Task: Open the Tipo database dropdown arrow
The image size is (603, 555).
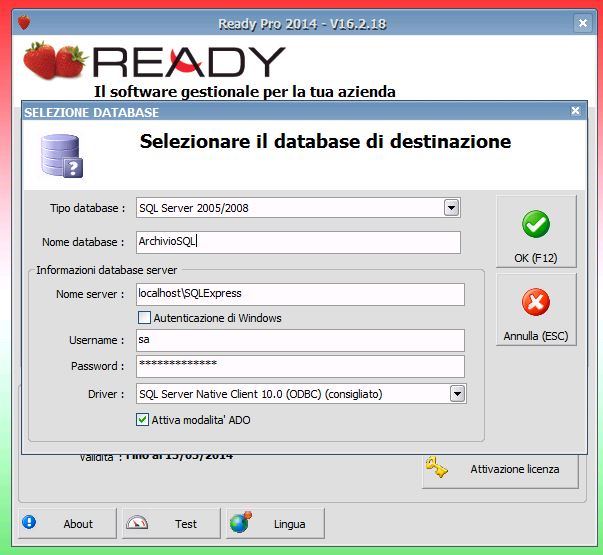Action: pos(451,208)
